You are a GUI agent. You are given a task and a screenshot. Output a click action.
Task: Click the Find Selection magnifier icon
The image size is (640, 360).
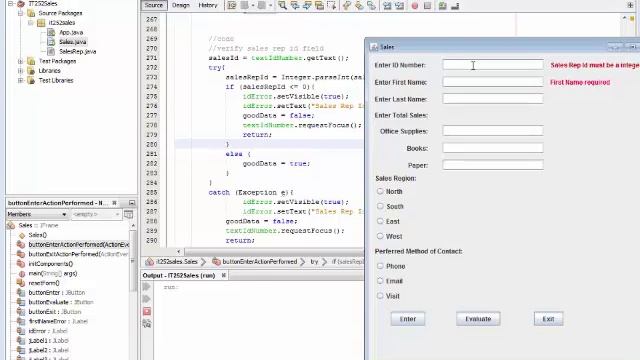282,5
